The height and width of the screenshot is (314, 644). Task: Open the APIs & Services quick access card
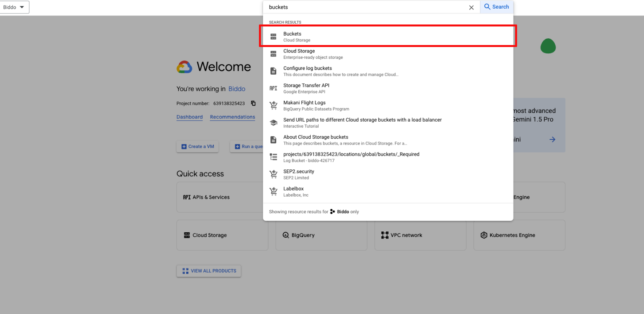pos(220,197)
